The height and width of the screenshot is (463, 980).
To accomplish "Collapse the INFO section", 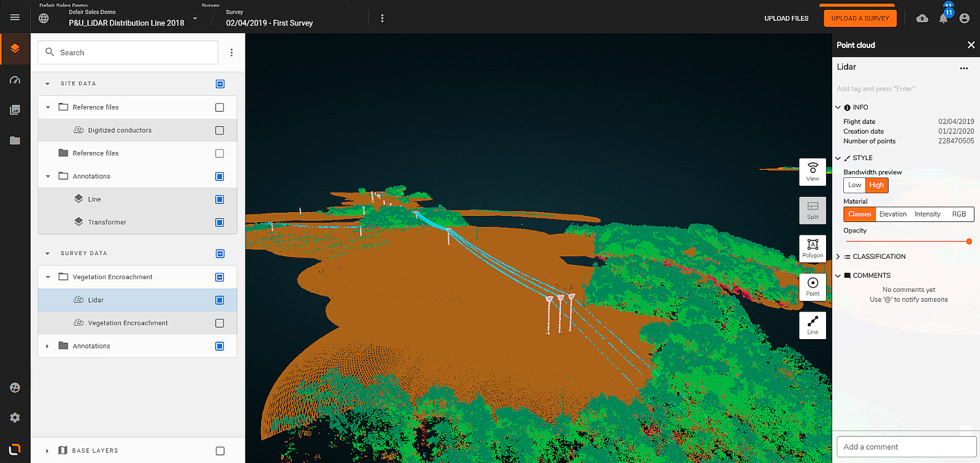I will [838, 107].
